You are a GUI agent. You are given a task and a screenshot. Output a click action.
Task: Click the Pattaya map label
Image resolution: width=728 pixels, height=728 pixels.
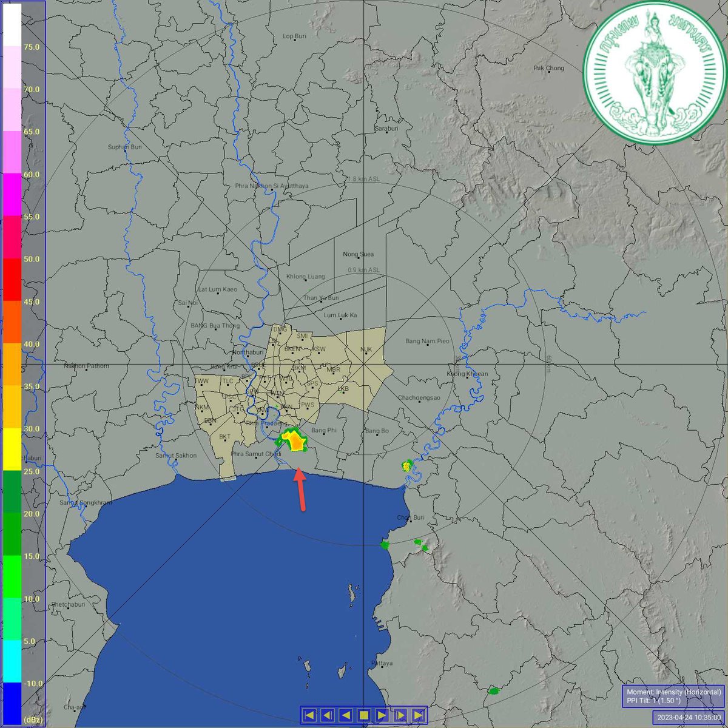(382, 664)
